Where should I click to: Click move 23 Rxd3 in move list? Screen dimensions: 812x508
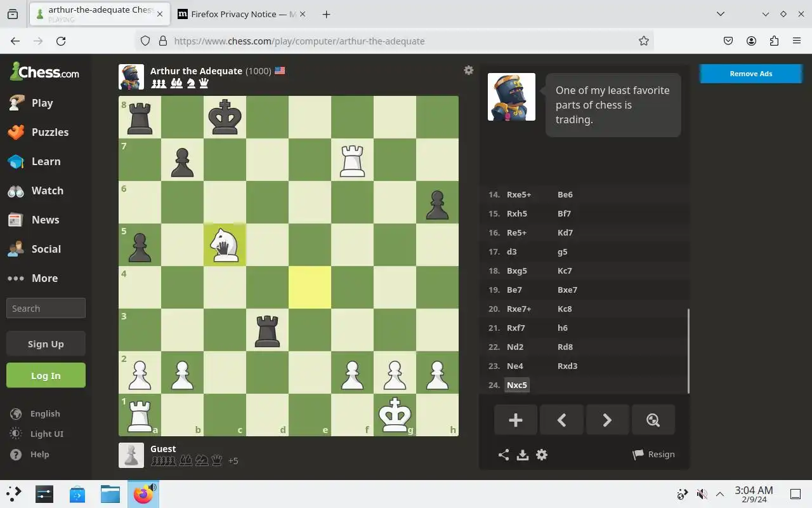coord(567,366)
